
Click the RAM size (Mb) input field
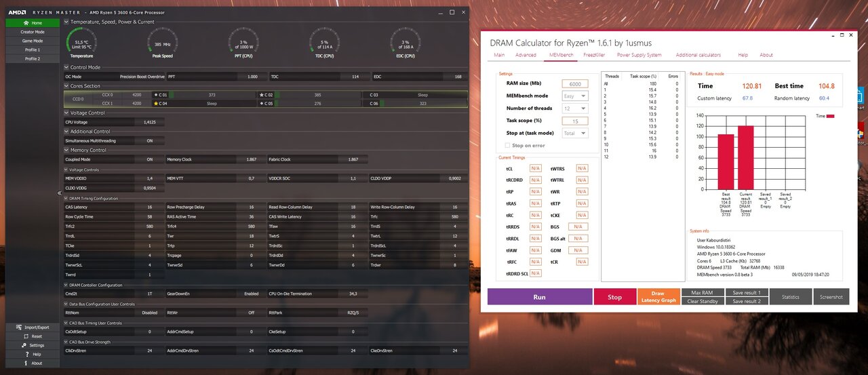pos(575,83)
